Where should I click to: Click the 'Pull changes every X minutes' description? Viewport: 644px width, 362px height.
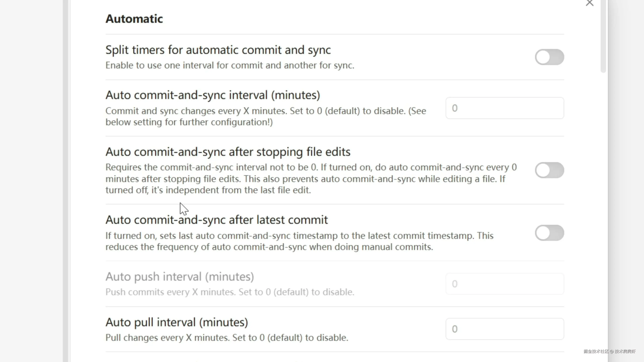pyautogui.click(x=227, y=338)
